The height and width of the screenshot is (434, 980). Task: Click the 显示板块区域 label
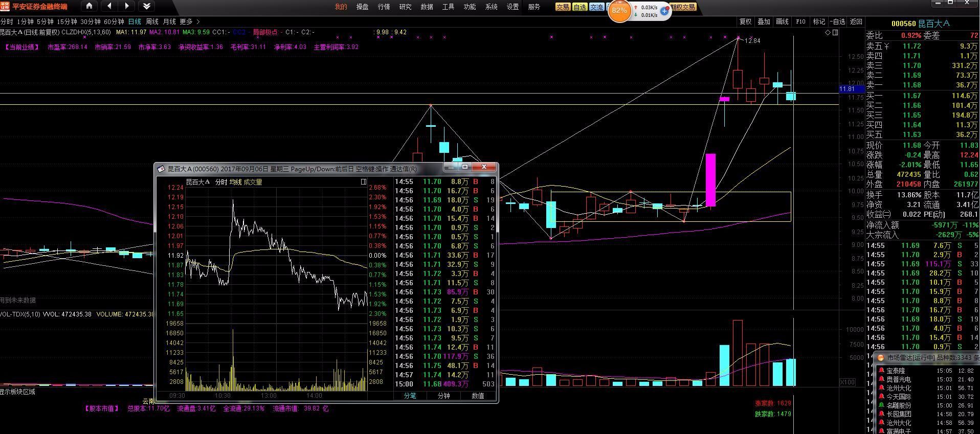pos(18,392)
